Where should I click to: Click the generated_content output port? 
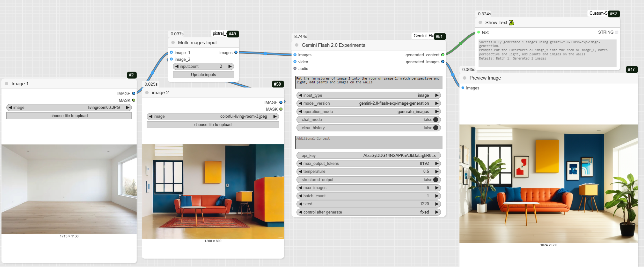click(443, 55)
